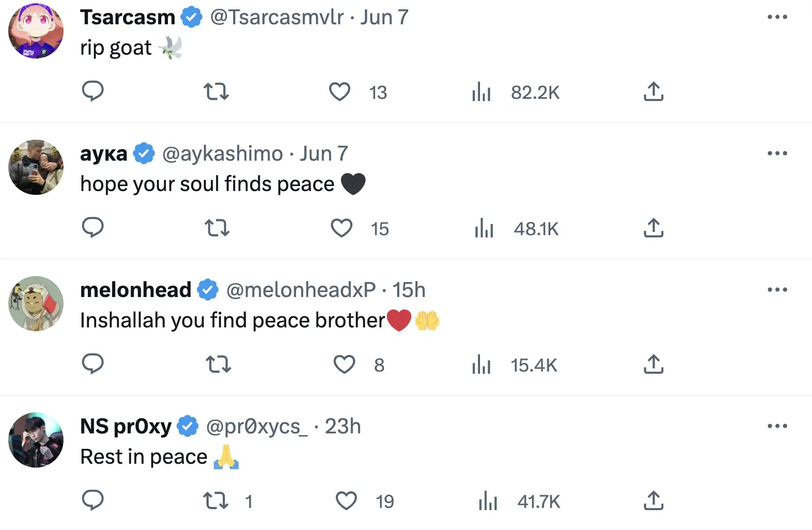Open the 23h timestamp on pr0xy's tweet
This screenshot has width=812, height=530.
[x=342, y=426]
